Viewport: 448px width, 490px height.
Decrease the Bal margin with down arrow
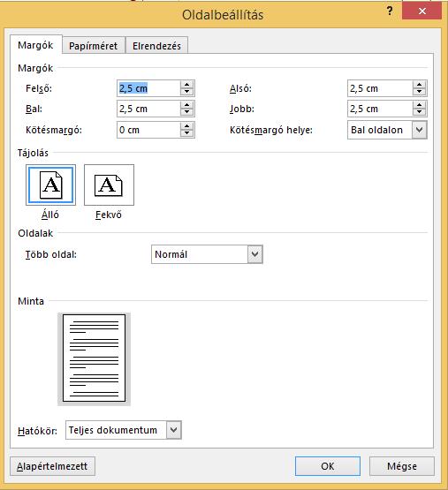click(186, 112)
